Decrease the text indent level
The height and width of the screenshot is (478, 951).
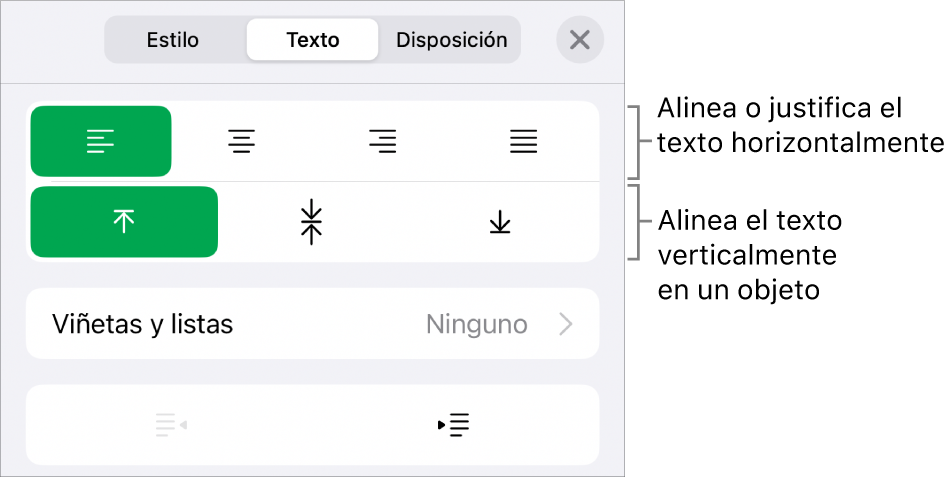(170, 425)
